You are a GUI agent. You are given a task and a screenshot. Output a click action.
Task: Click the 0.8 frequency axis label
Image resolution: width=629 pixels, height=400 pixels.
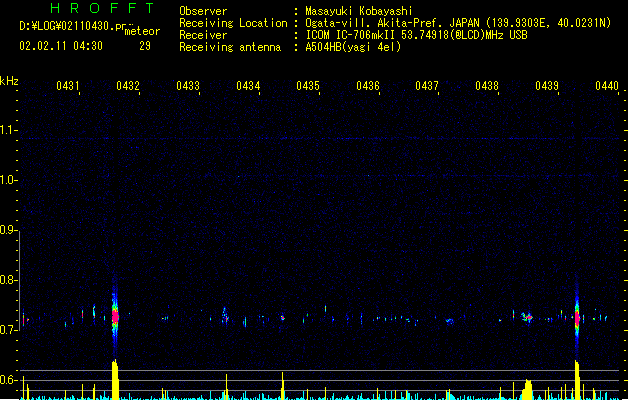8,280
